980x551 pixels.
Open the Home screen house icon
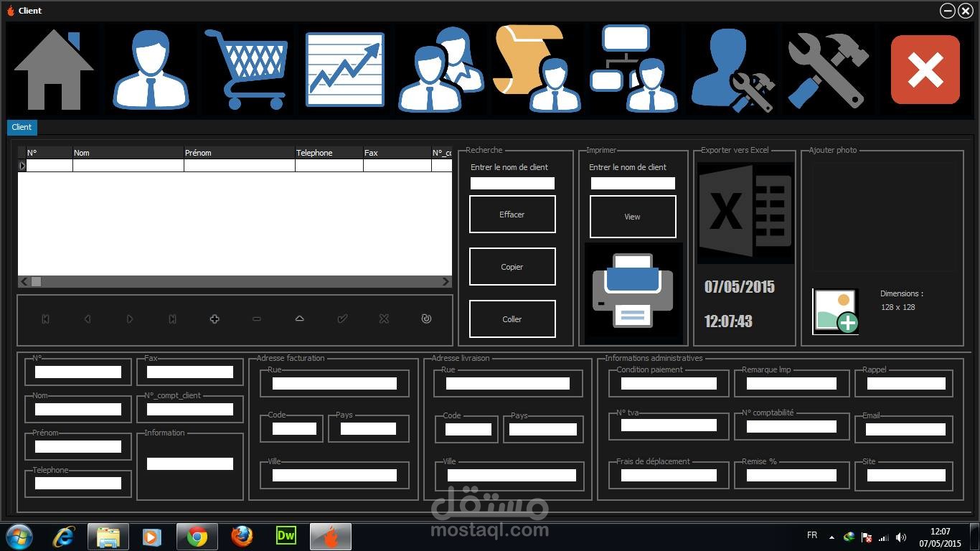pos(54,70)
